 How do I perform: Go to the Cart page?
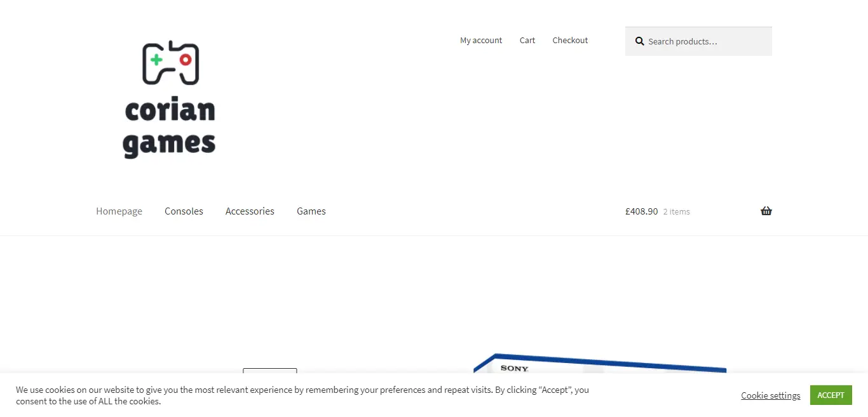pyautogui.click(x=527, y=40)
